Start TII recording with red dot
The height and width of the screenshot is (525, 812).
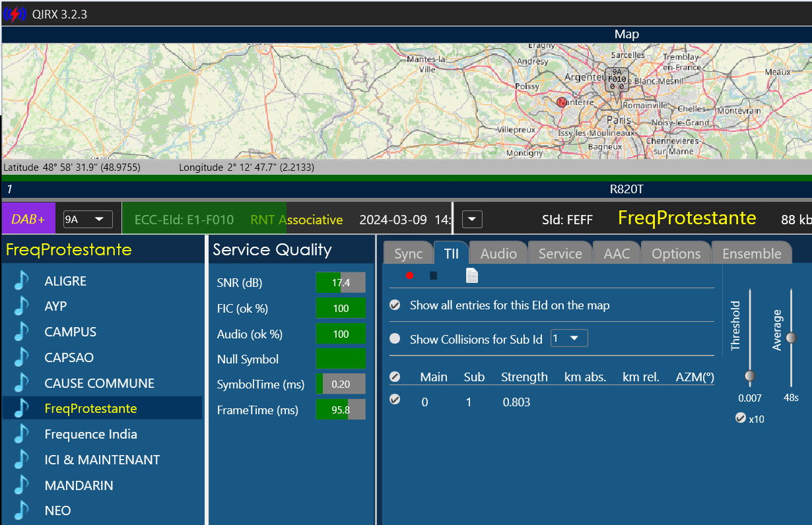click(x=409, y=275)
